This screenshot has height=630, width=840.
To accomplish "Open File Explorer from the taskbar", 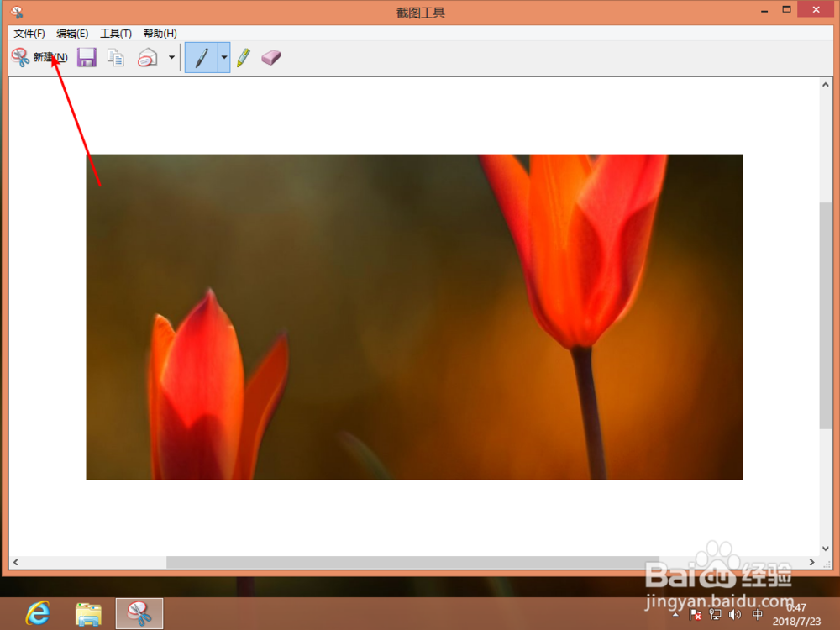I will click(x=87, y=613).
